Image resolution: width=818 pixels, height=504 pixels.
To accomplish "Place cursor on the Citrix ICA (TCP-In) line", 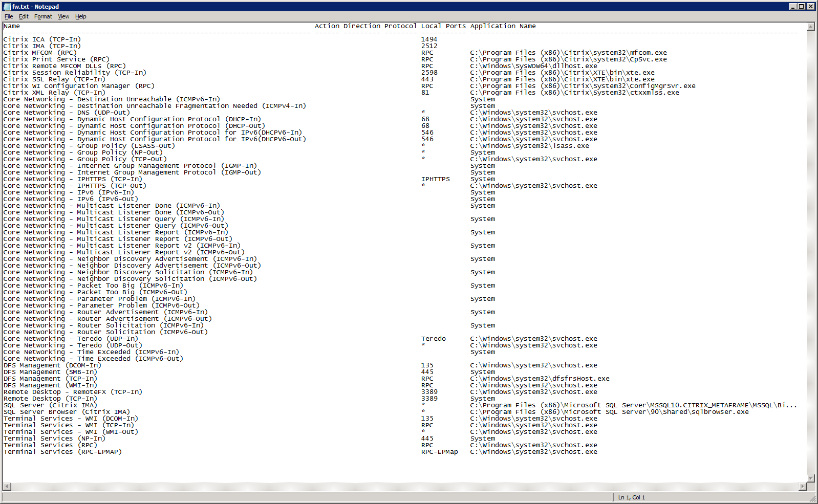I will click(42, 39).
